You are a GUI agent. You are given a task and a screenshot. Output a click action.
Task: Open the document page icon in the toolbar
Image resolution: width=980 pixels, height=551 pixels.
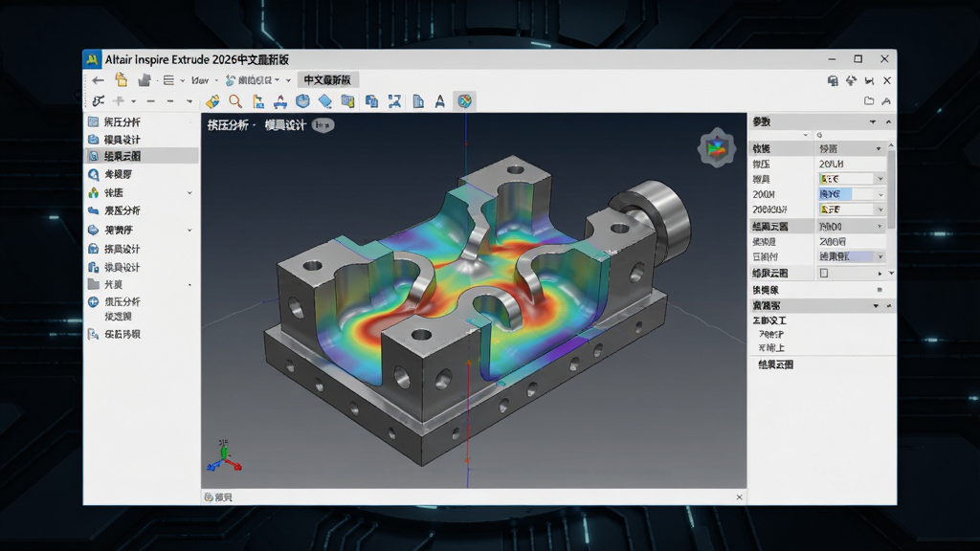pyautogui.click(x=418, y=101)
